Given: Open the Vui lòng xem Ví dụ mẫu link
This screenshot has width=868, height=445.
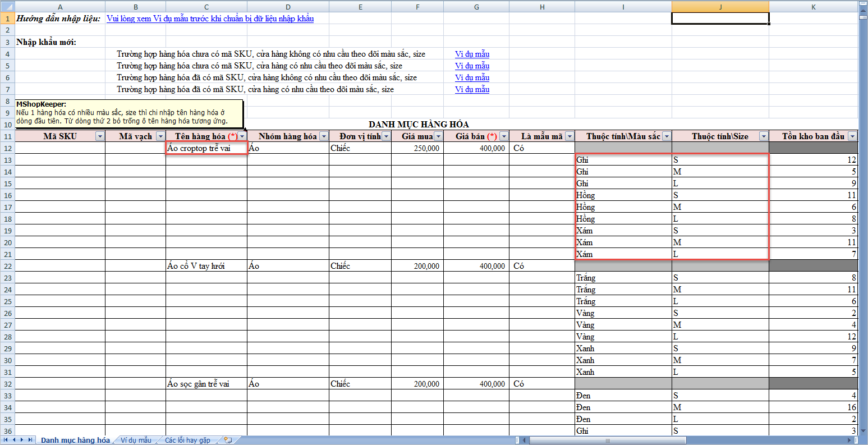Looking at the screenshot, I should tap(210, 19).
